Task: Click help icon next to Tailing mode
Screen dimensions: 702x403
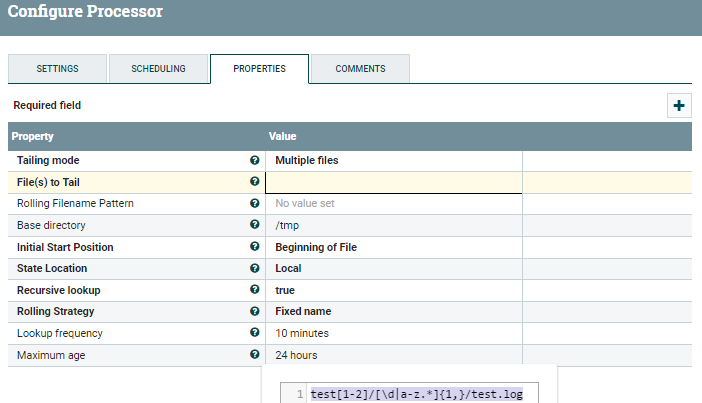Action: point(255,160)
